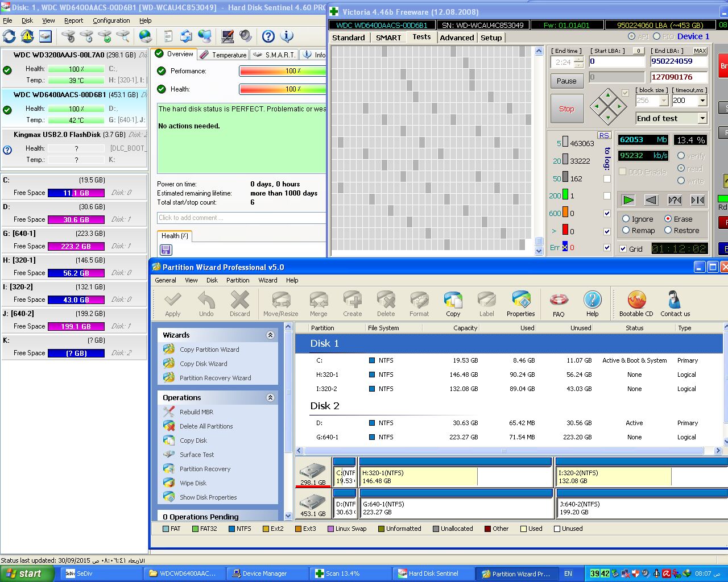Image resolution: width=728 pixels, height=582 pixels.
Task: Collapse the Wizards panel section
Action: tap(270, 335)
